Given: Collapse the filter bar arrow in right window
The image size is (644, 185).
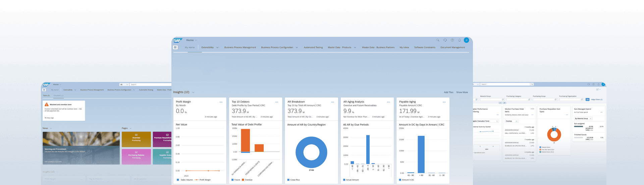Looking at the screenshot, I should tap(500, 103).
